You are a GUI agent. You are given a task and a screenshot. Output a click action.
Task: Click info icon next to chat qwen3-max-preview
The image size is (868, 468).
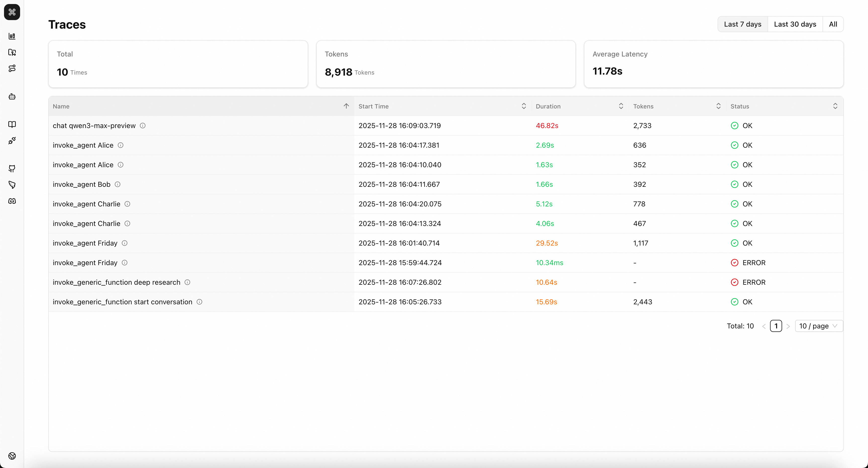point(143,126)
